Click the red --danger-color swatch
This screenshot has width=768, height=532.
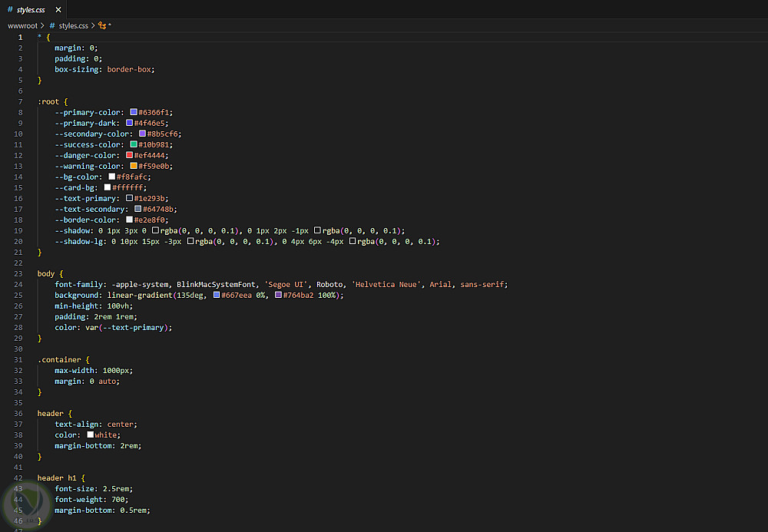(x=130, y=155)
